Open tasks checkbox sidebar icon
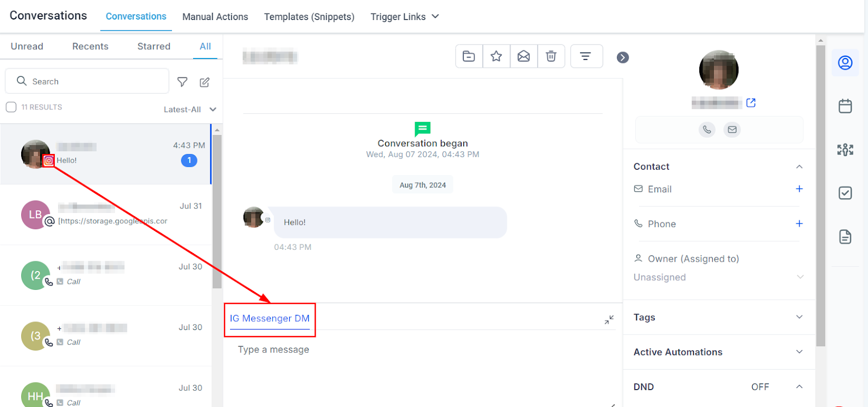868x407 pixels. tap(845, 193)
